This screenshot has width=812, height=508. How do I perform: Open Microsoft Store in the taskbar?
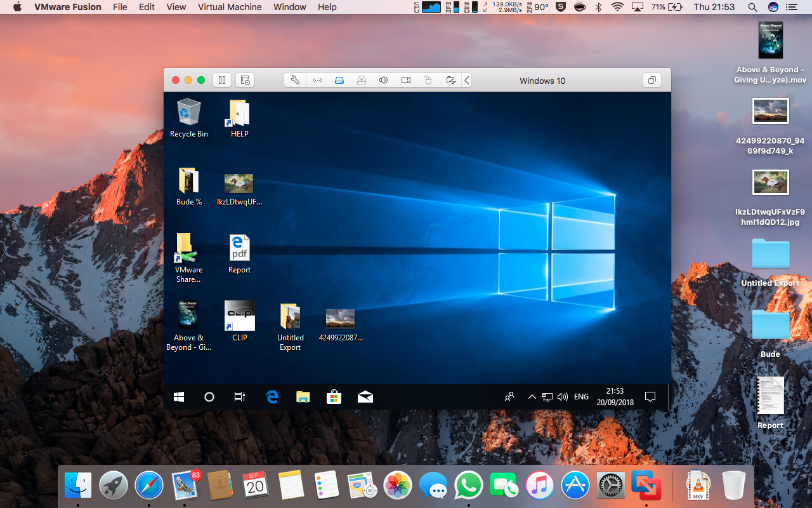point(334,397)
